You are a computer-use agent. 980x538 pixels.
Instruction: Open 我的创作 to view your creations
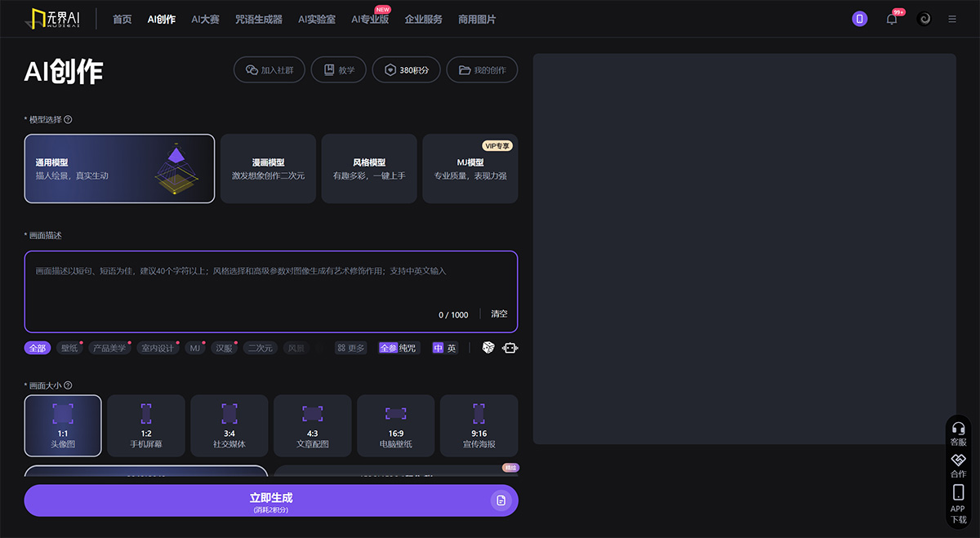pos(482,69)
